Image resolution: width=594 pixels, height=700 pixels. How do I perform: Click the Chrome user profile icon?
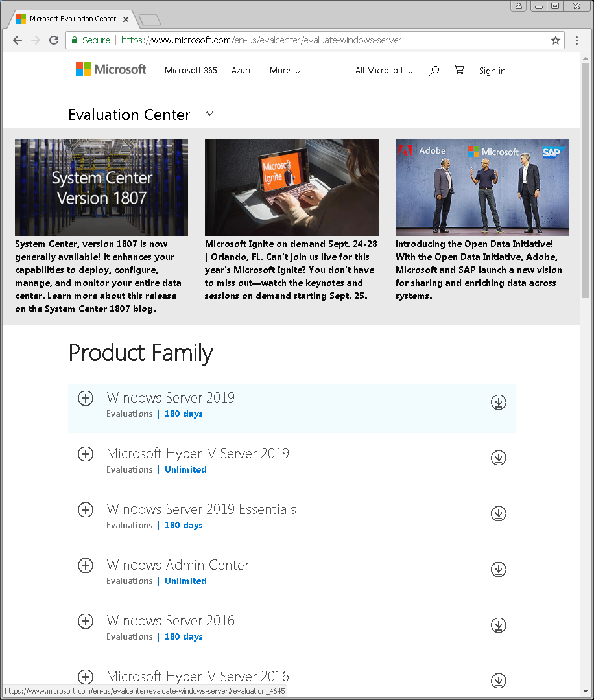pos(519,6)
